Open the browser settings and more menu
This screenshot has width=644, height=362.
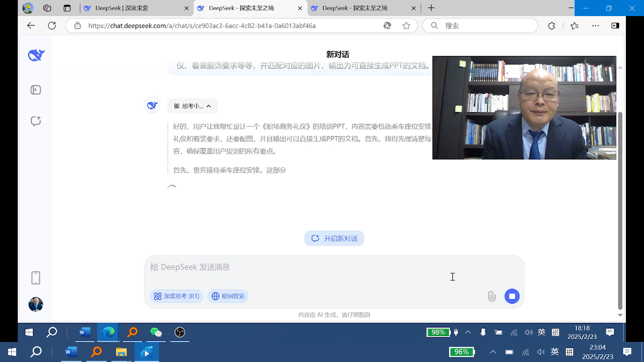(595, 26)
